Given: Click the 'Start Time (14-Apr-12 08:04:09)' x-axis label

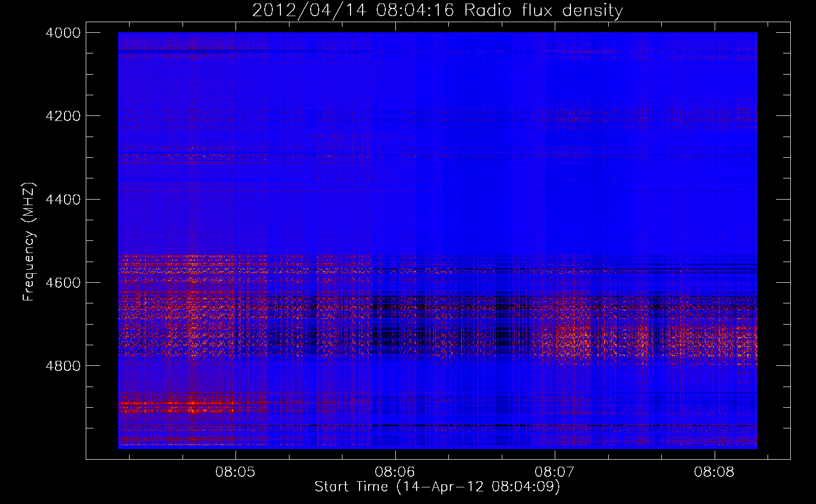Looking at the screenshot, I should click(x=437, y=487).
